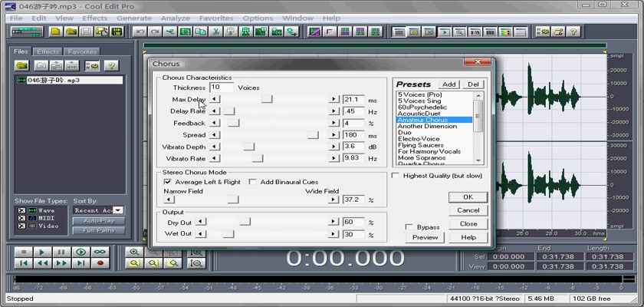Click the Save disk toolbar icon
This screenshot has width=644, height=307.
coord(86,31)
